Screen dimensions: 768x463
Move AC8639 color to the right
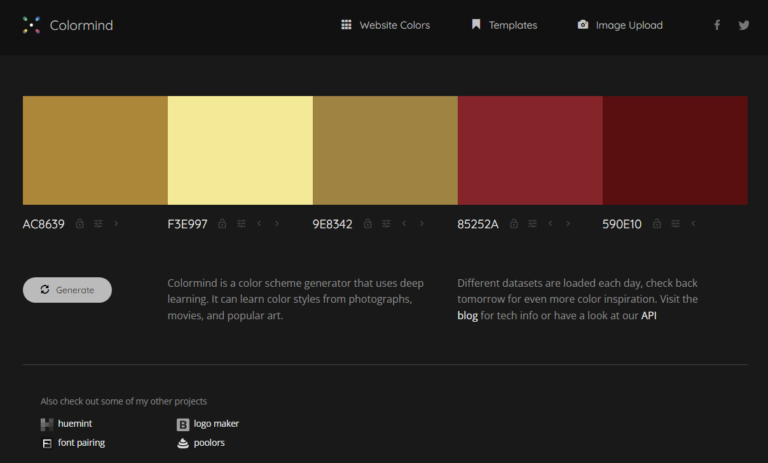click(x=116, y=224)
